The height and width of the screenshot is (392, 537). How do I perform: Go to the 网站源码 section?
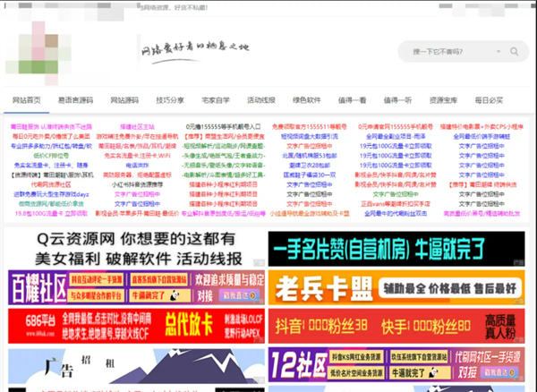coord(124,99)
